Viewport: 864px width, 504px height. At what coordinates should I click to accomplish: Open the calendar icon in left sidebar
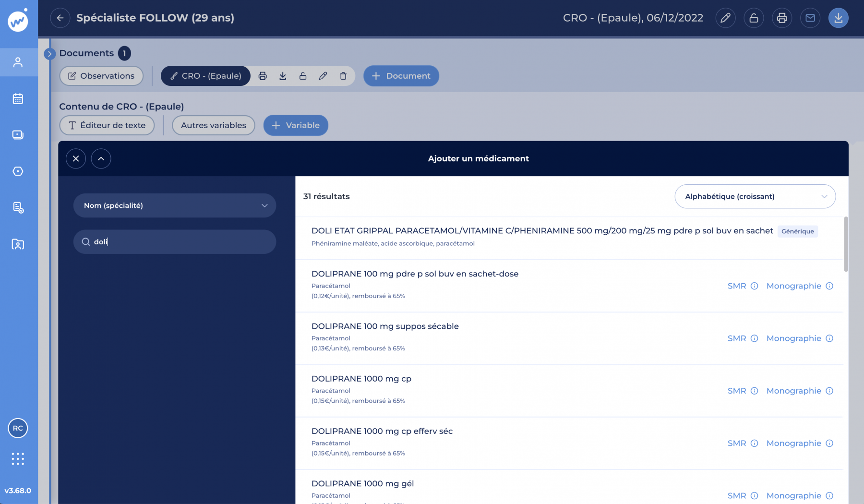[x=18, y=99]
